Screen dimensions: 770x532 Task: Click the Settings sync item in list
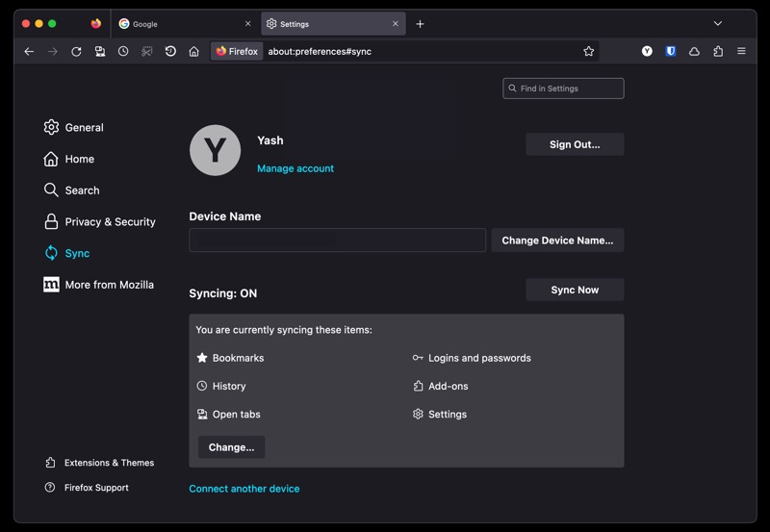[x=440, y=415]
